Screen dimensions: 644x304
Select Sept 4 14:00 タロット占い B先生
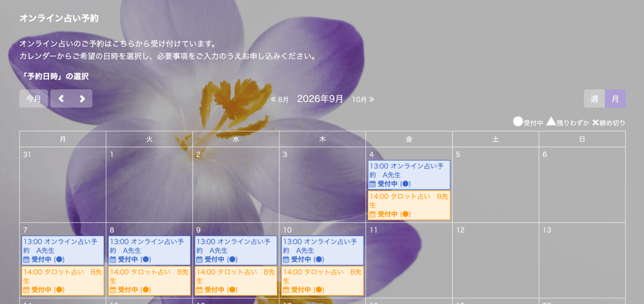(409, 205)
